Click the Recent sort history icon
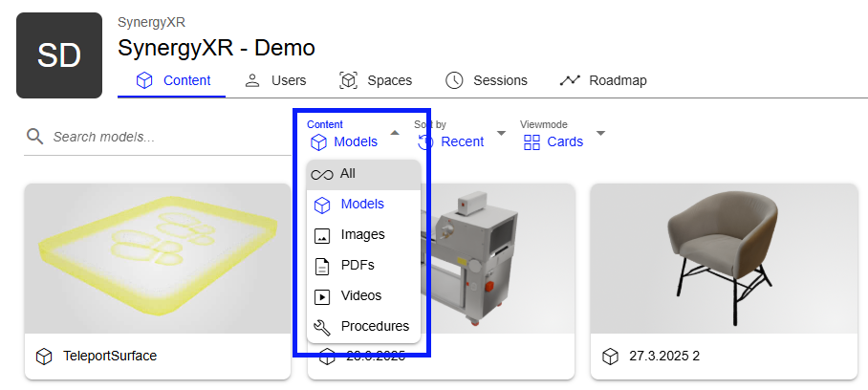868x390 pixels. point(425,142)
